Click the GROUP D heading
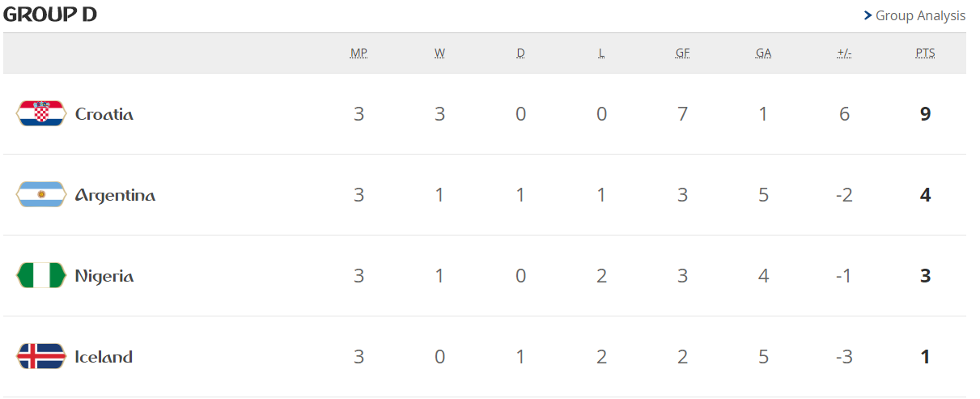The width and height of the screenshot is (980, 399). click(50, 15)
